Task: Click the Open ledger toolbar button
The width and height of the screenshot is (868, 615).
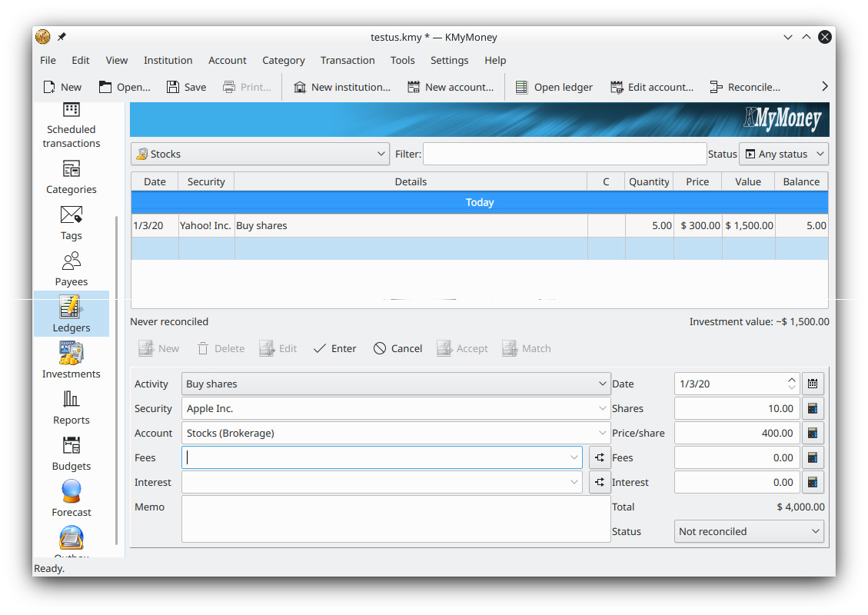Action: tap(554, 87)
